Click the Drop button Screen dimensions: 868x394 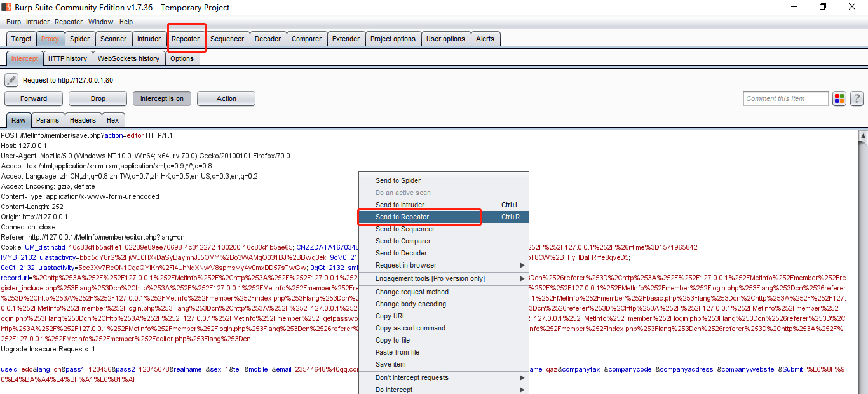(x=98, y=98)
